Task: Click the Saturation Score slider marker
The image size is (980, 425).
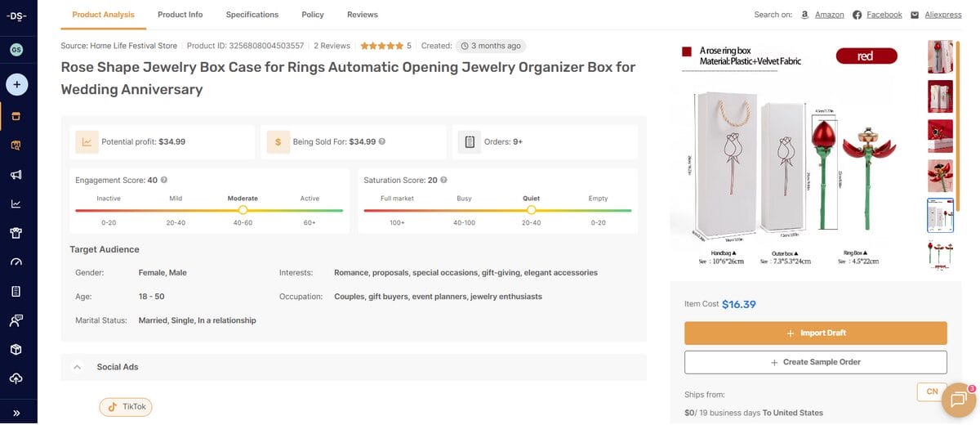Action: coord(532,210)
